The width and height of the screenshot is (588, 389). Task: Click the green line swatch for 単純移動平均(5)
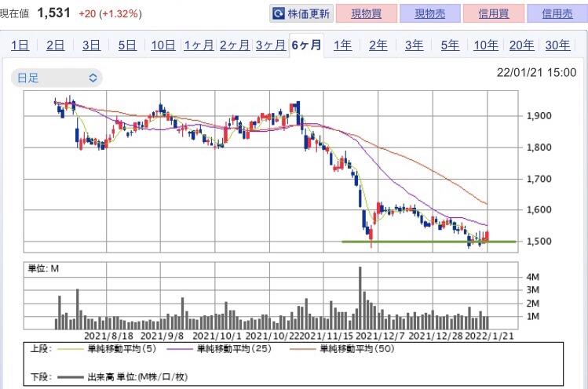(x=70, y=349)
